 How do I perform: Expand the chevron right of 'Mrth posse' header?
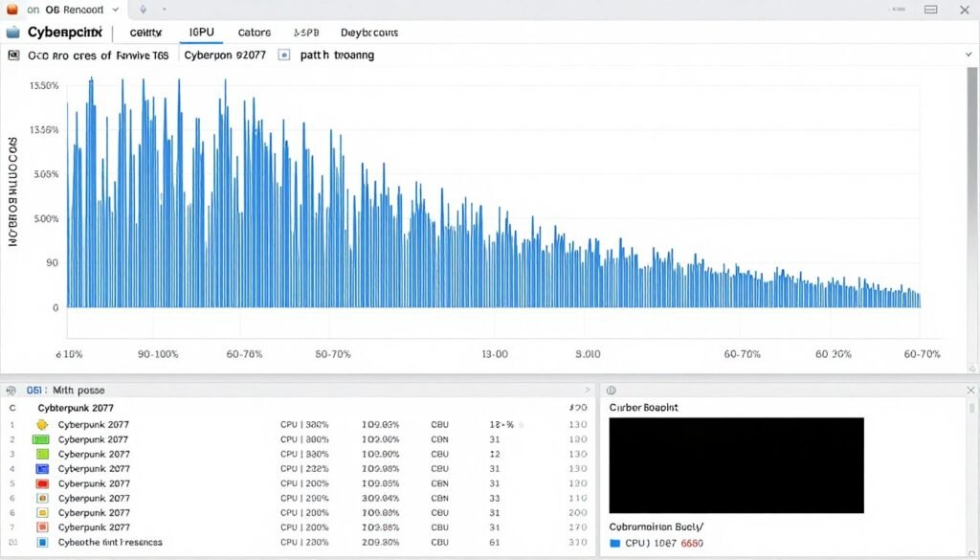coord(587,390)
